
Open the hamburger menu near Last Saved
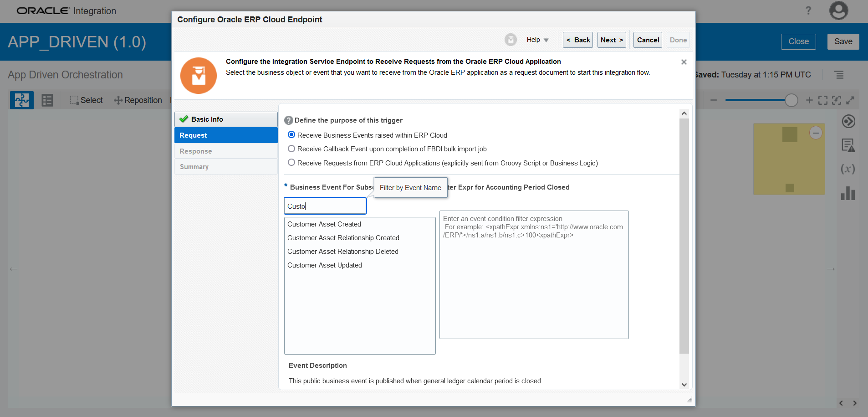coord(840,74)
